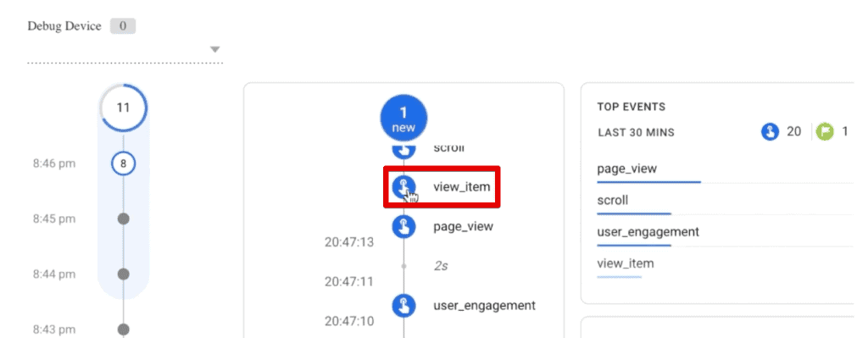Click the Debug Device label

[64, 26]
